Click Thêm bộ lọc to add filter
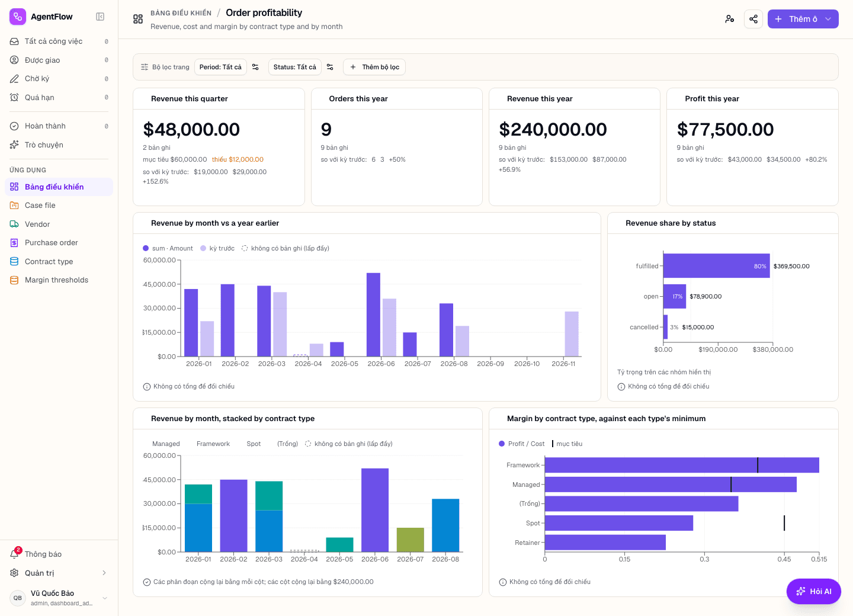Screen dimensions: 853x616 (374, 67)
